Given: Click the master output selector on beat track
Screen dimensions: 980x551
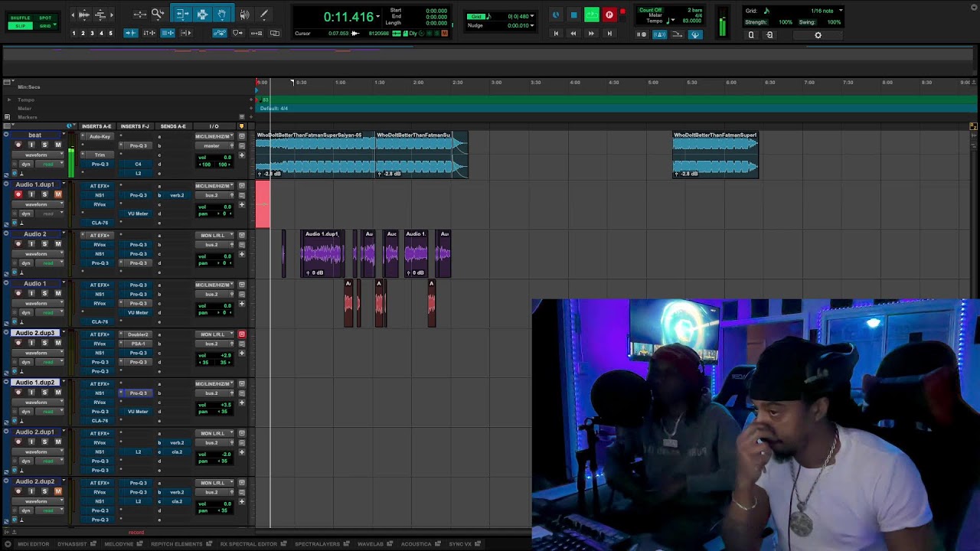Looking at the screenshot, I should coord(211,145).
